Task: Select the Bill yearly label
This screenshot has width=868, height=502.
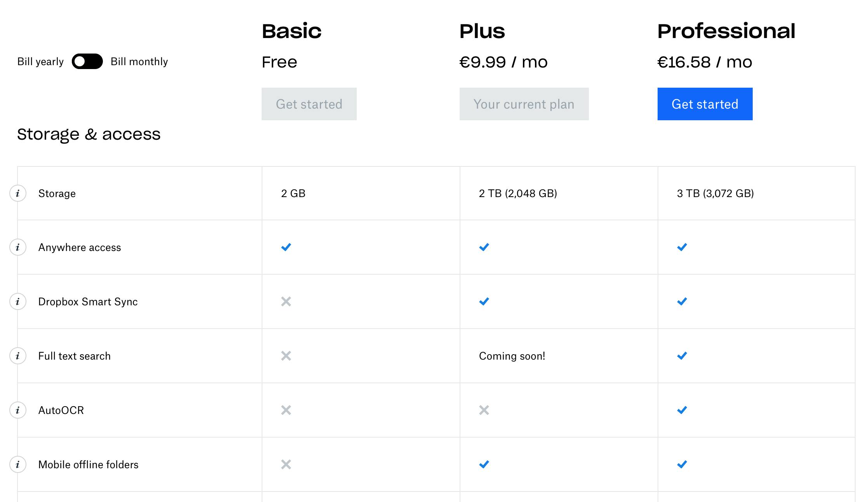Action: [x=40, y=62]
